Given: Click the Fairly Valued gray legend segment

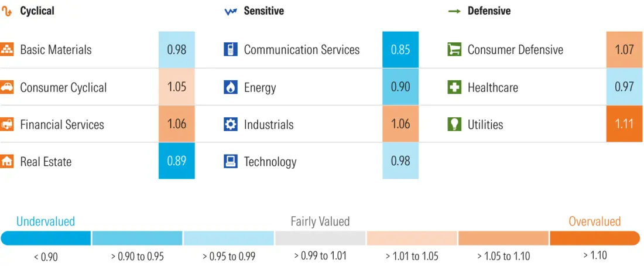Looking at the screenshot, I should pos(320,238).
